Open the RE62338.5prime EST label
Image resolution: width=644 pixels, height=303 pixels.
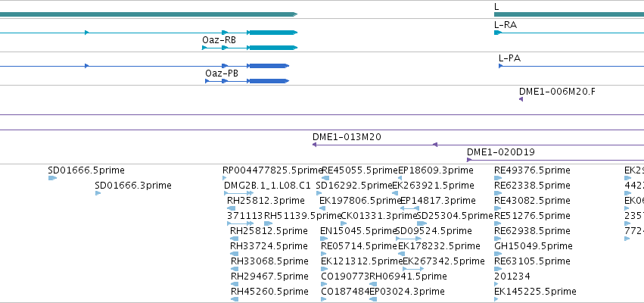(x=532, y=186)
